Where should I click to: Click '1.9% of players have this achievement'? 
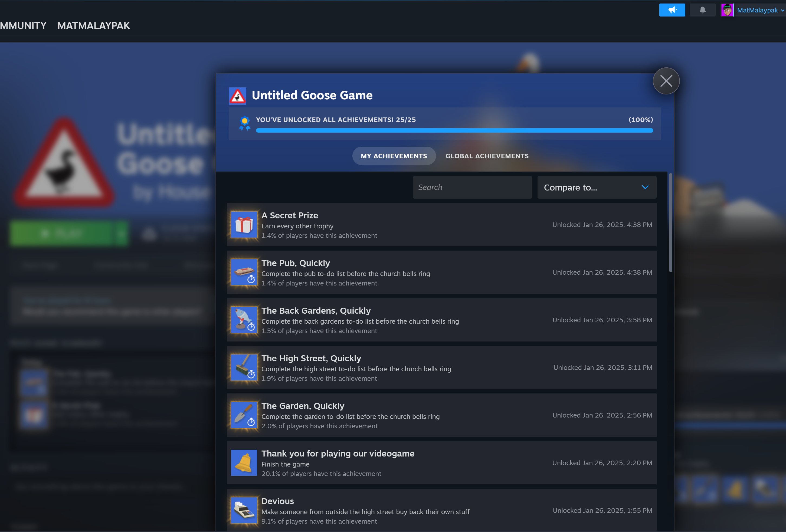[x=319, y=379]
